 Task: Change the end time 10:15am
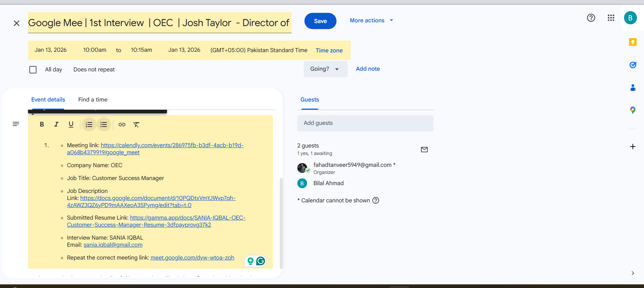click(142, 50)
